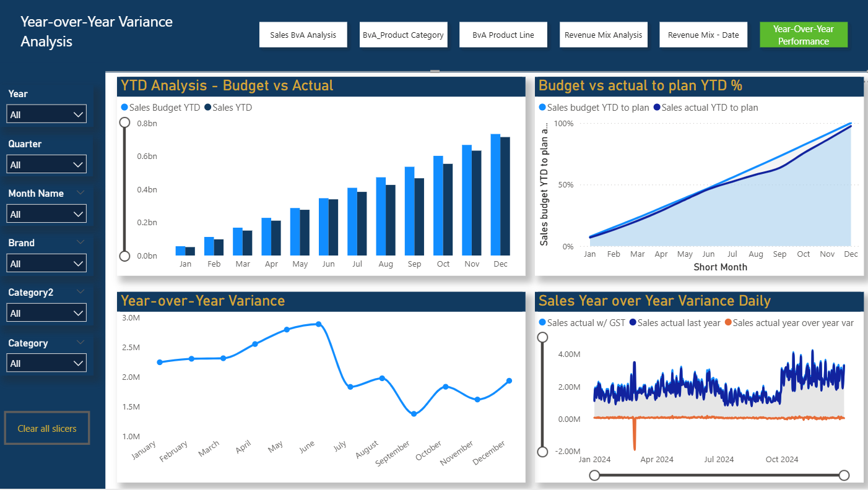Click the right handle of the date range slider

(x=845, y=475)
